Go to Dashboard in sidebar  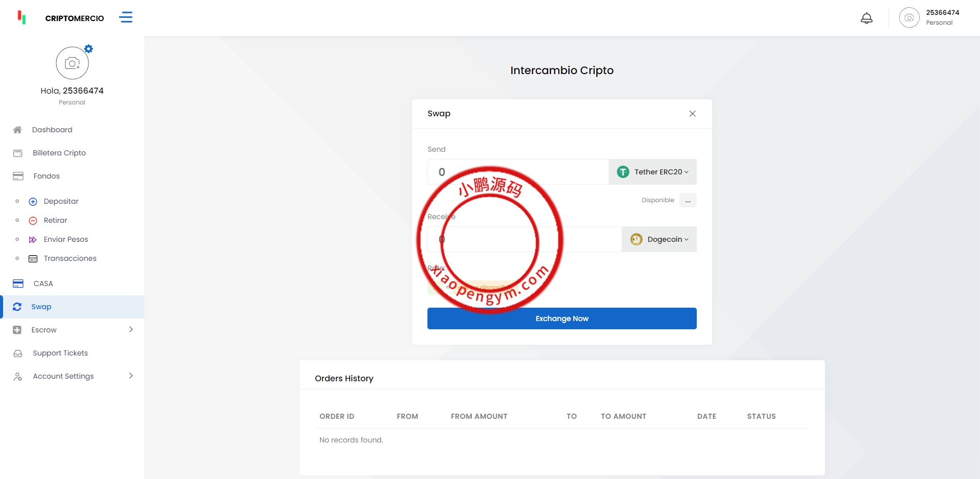(52, 130)
